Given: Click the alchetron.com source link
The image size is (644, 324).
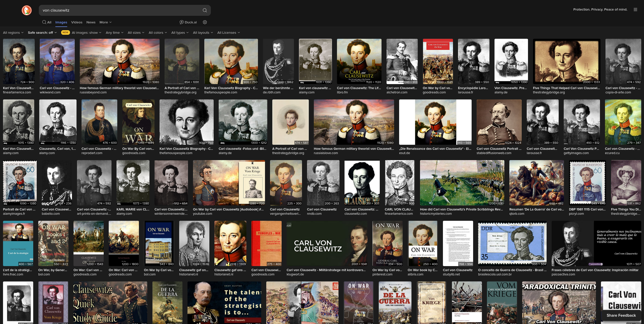Looking at the screenshot, I should point(397,92).
